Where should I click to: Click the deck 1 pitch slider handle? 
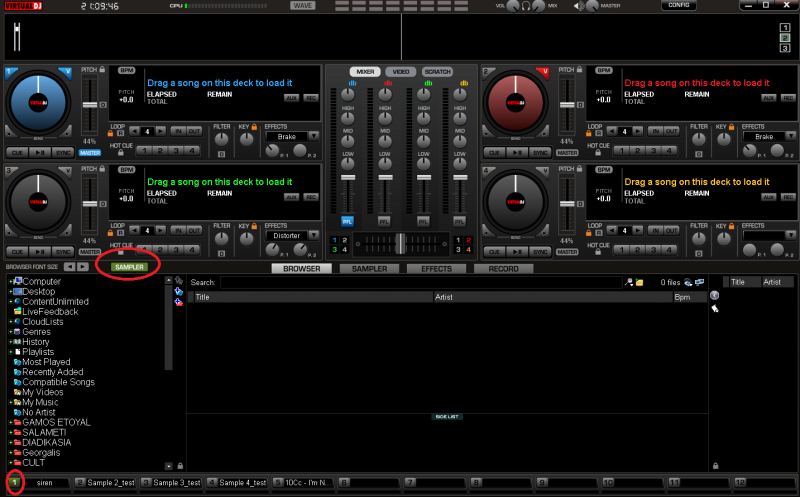90,105
